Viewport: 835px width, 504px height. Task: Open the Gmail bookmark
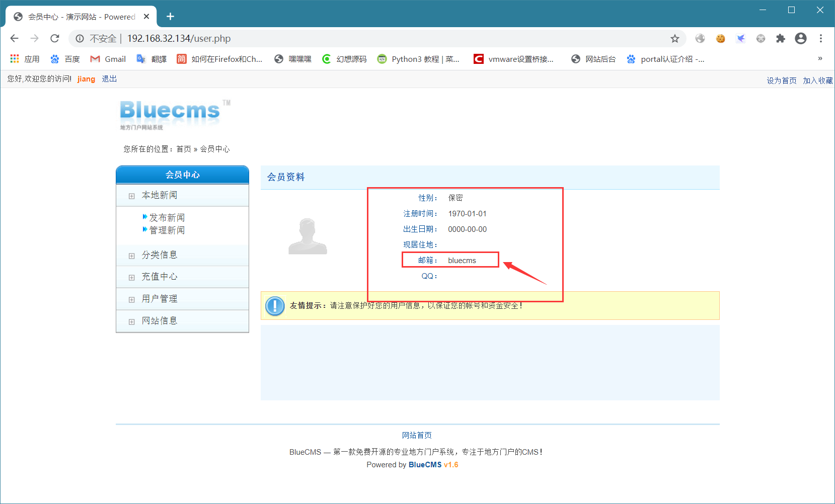(x=108, y=59)
